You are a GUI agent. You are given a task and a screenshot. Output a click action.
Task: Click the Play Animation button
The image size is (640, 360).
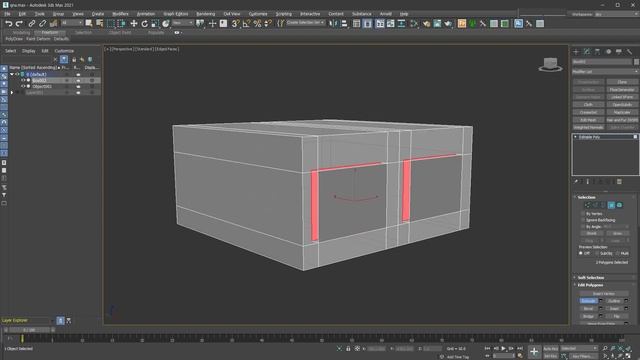coord(503,349)
